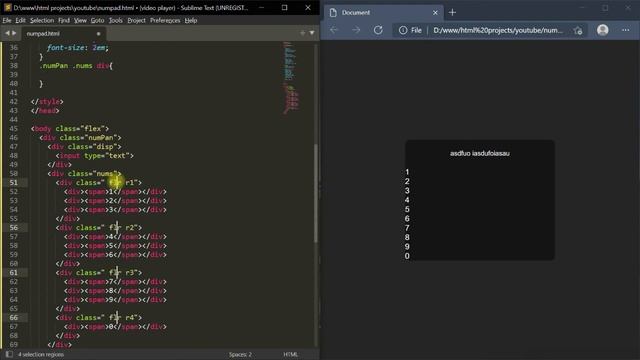Select the browser Document tab
The height and width of the screenshot is (360, 640).
click(384, 13)
